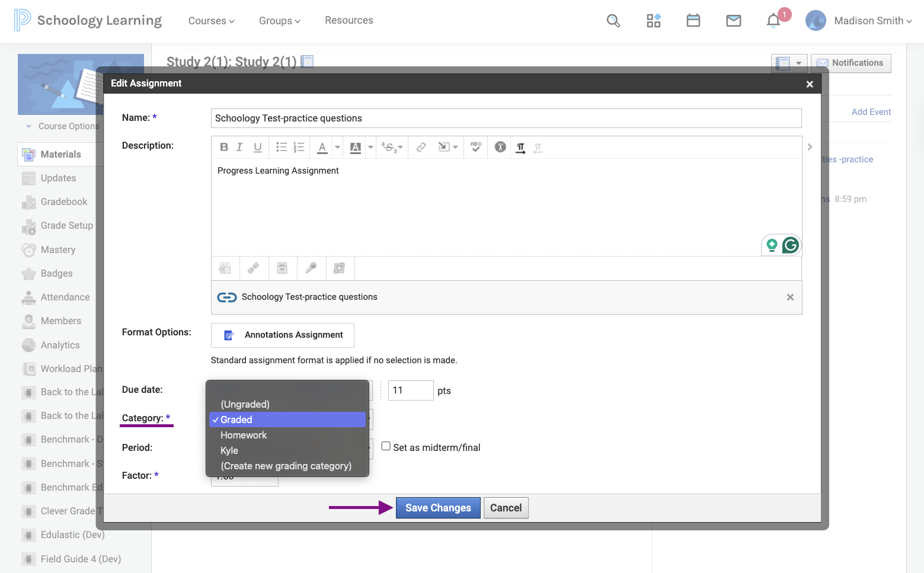The height and width of the screenshot is (573, 924).
Task: Open search with magnifier icon
Action: (x=613, y=21)
